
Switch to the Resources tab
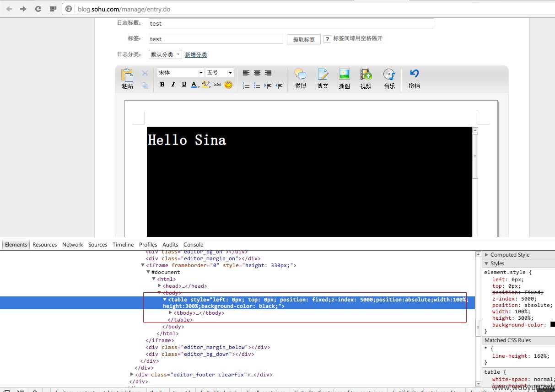45,245
